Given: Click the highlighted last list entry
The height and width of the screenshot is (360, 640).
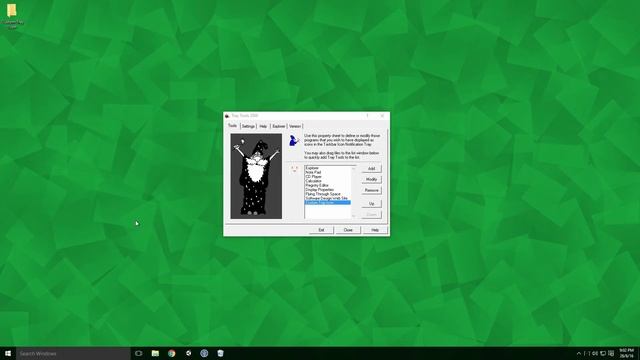Looking at the screenshot, I should pyautogui.click(x=327, y=202).
